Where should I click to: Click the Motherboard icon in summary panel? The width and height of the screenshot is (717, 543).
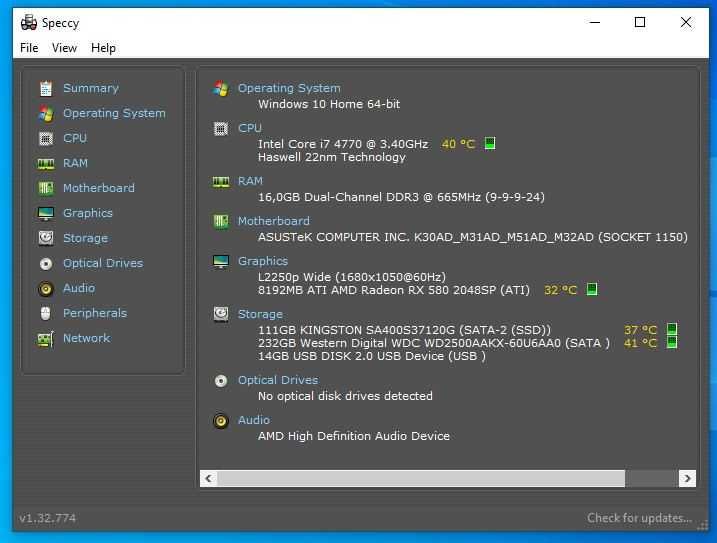pyautogui.click(x=221, y=222)
